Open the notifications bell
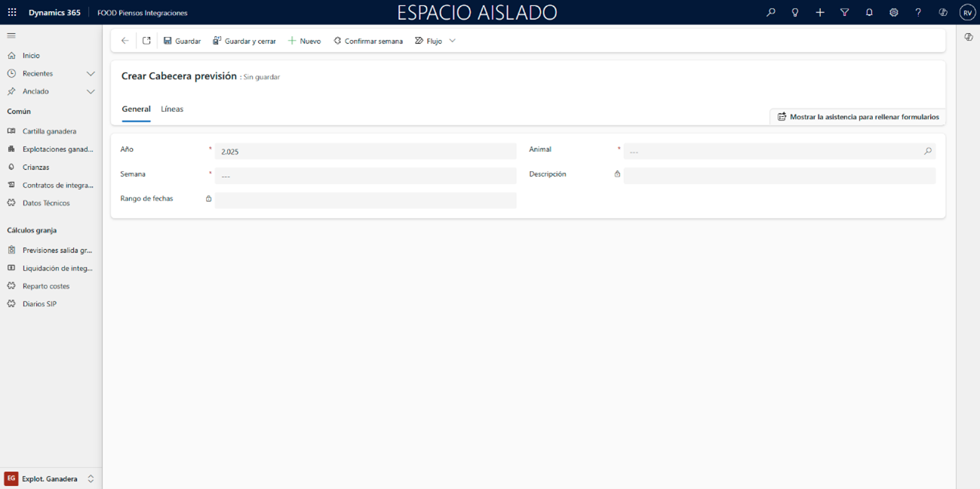The height and width of the screenshot is (489, 980). (869, 13)
